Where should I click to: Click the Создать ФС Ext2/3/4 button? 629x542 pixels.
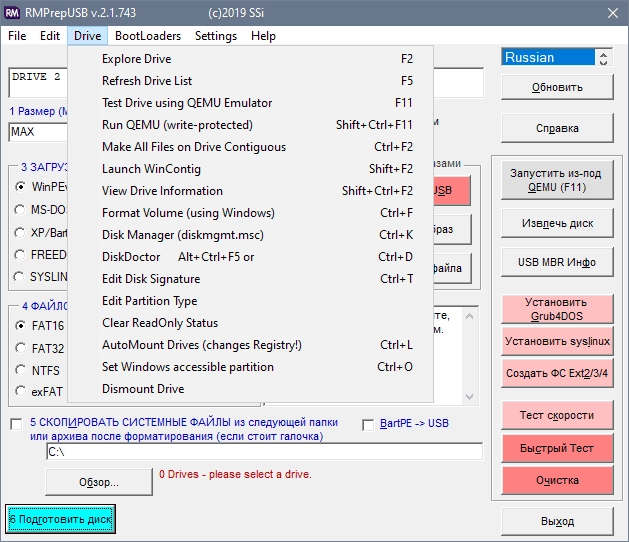pos(557,373)
